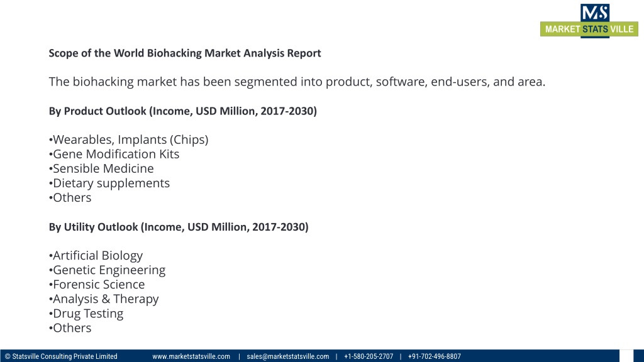The image size is (644, 362).
Task: Select 'Others' under Utility Outlook
Action: pyautogui.click(x=70, y=328)
